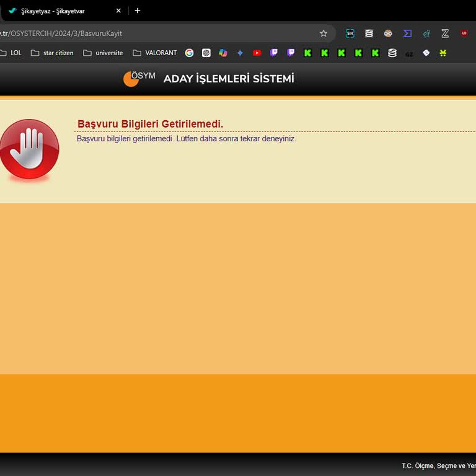
Task: Expand the VALORANT bookmarks folder
Action: pos(155,53)
